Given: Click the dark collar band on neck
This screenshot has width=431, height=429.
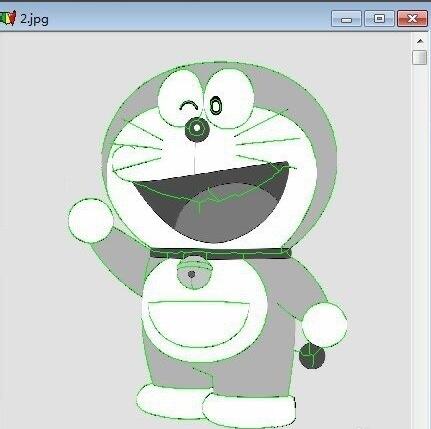Looking at the screenshot, I should (220, 254).
